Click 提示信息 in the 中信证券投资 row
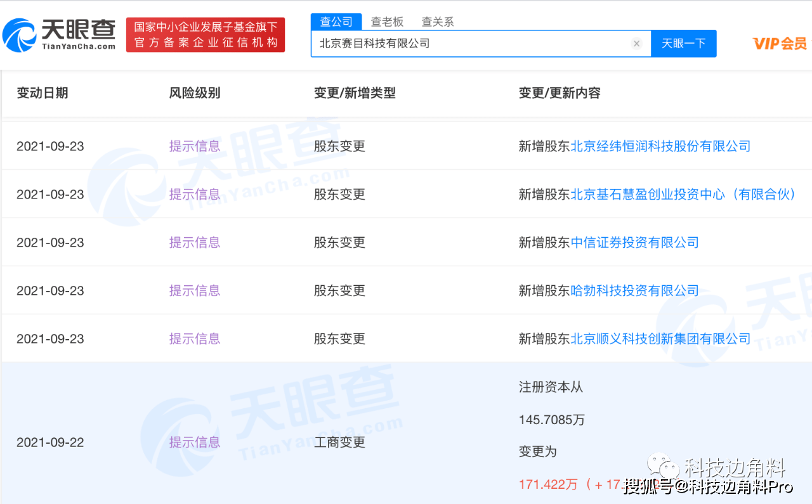Screen dimensions: 812x504 point(195,243)
